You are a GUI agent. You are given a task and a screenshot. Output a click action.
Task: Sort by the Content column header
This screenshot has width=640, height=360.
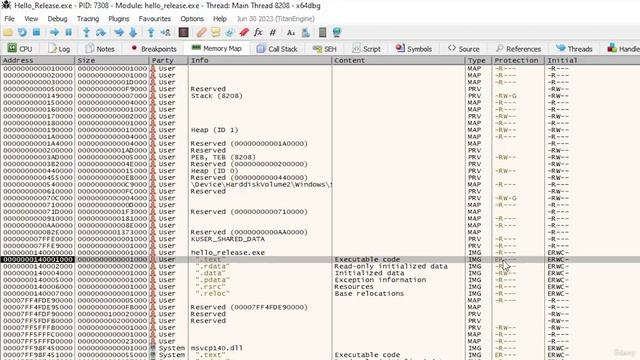pyautogui.click(x=398, y=60)
